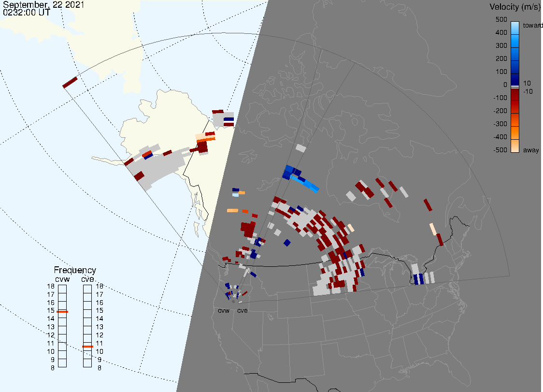Click the "cve" radar station label on the map

[x=243, y=310]
